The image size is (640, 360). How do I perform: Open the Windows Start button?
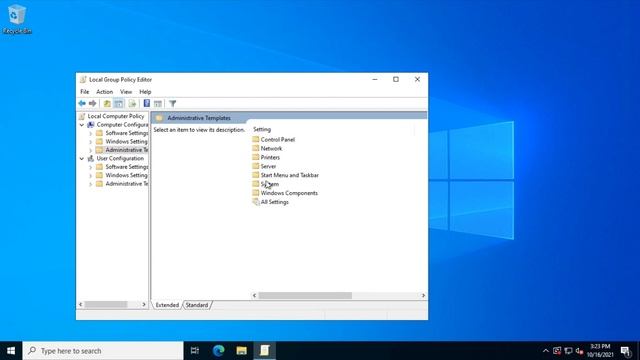11,351
